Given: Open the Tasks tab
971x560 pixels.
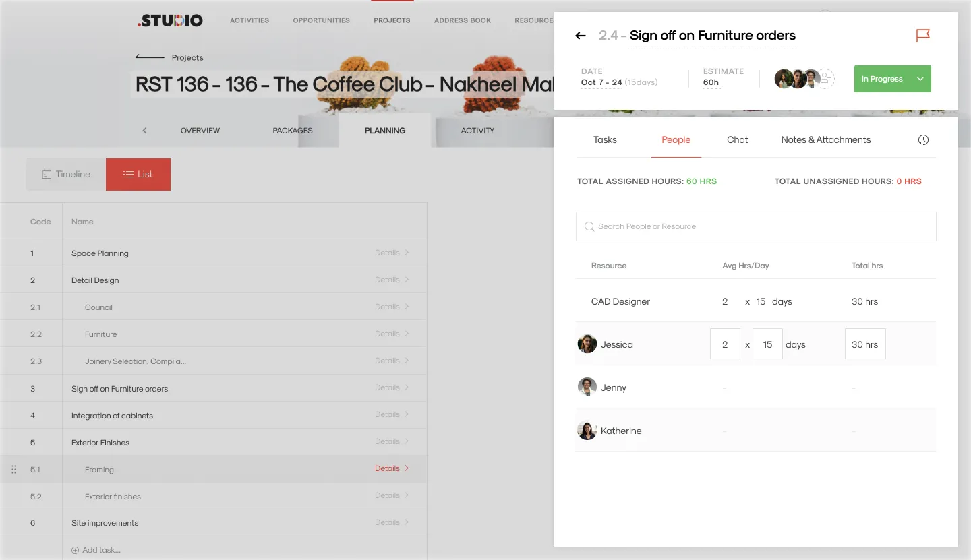Looking at the screenshot, I should point(605,139).
